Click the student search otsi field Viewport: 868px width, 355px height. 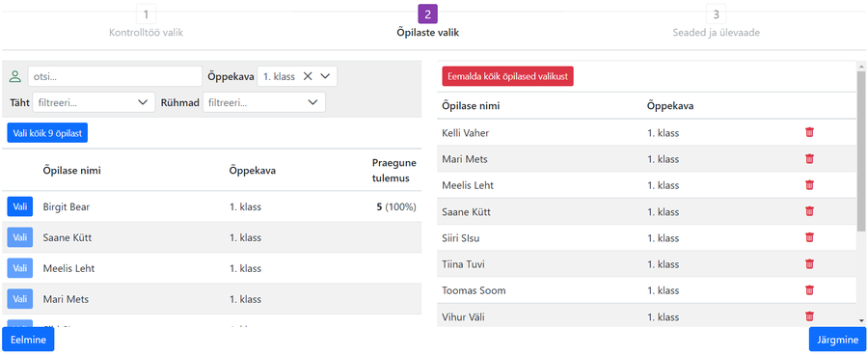pos(115,76)
